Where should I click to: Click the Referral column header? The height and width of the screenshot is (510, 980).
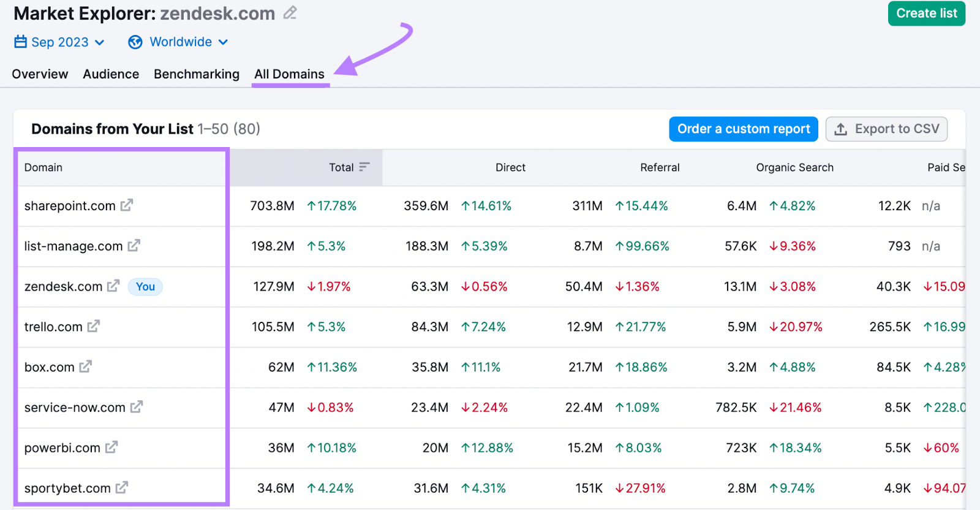[660, 167]
